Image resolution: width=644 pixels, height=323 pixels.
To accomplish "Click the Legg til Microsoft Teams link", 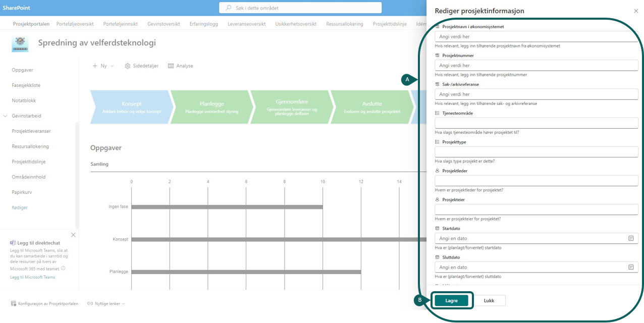I will pyautogui.click(x=32, y=277).
